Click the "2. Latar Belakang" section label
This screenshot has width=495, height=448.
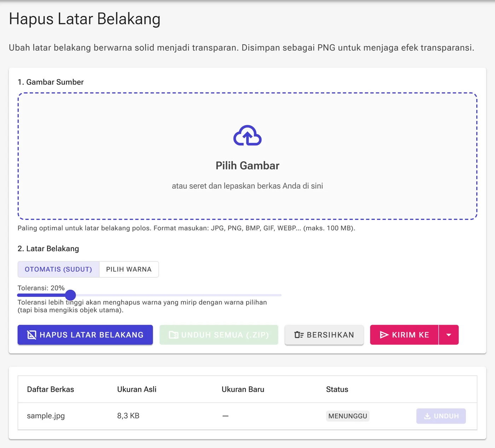tap(48, 249)
